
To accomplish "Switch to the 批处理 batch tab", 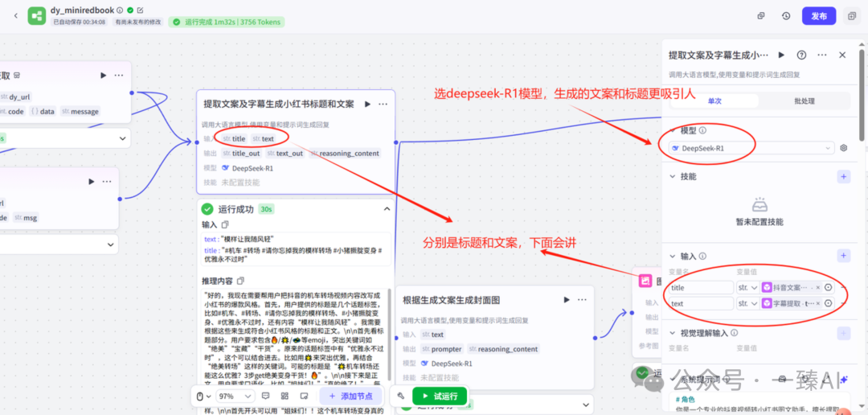I will [805, 101].
